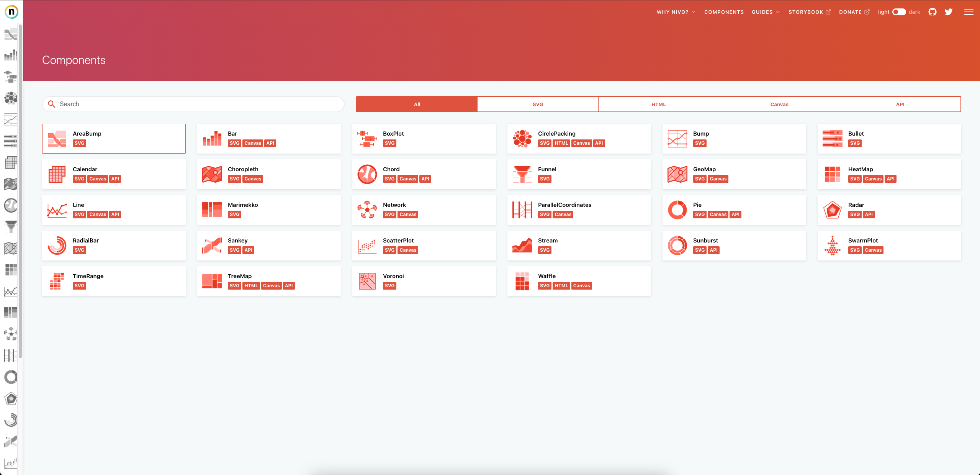Switch to the Canvas filter tab

click(779, 104)
